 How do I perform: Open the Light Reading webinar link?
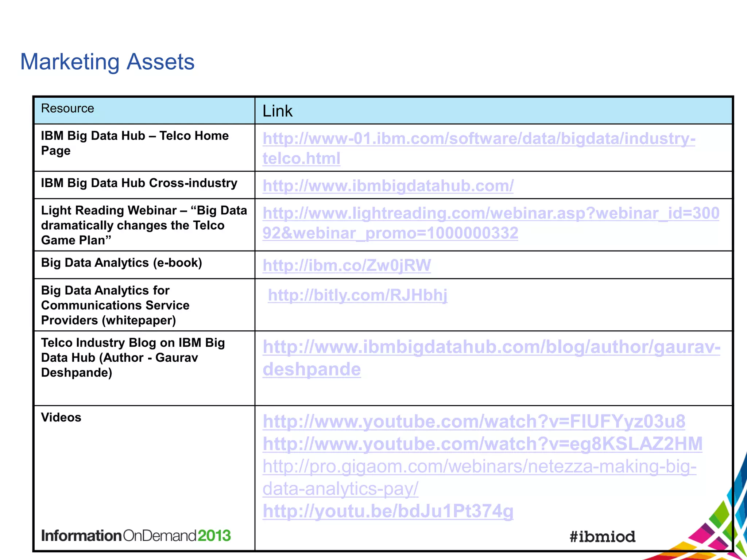pyautogui.click(x=491, y=223)
